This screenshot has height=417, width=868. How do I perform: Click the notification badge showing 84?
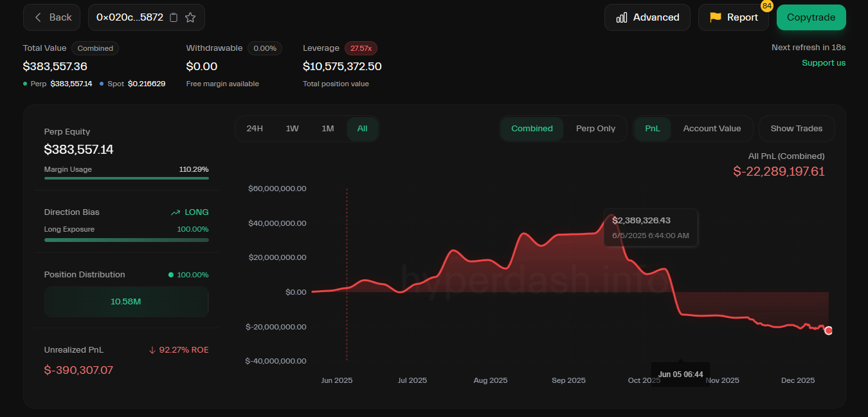pyautogui.click(x=766, y=6)
